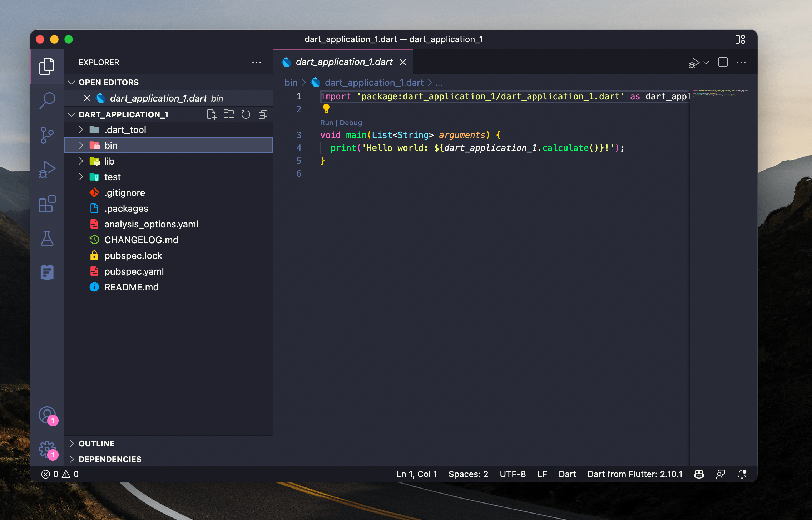This screenshot has width=812, height=520.
Task: Click the lightbulb quick-fix icon
Action: (x=326, y=108)
